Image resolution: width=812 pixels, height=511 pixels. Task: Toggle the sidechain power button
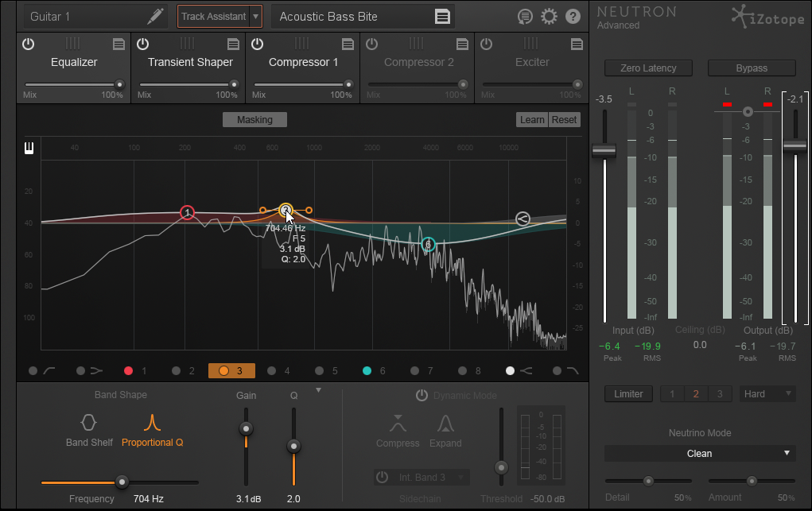[x=383, y=477]
